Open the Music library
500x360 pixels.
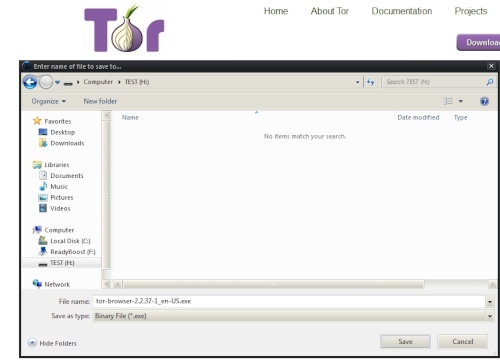pos(59,187)
